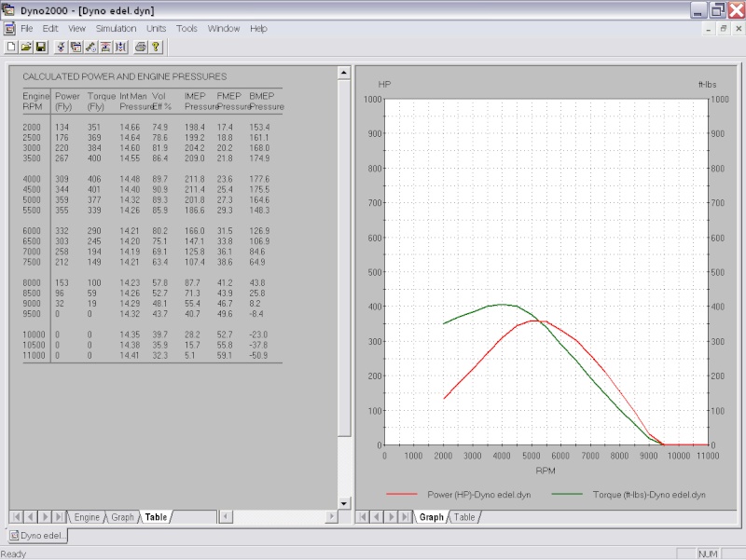
Task: Click the camshaft wrench toolbar icon
Action: pyautogui.click(x=90, y=47)
